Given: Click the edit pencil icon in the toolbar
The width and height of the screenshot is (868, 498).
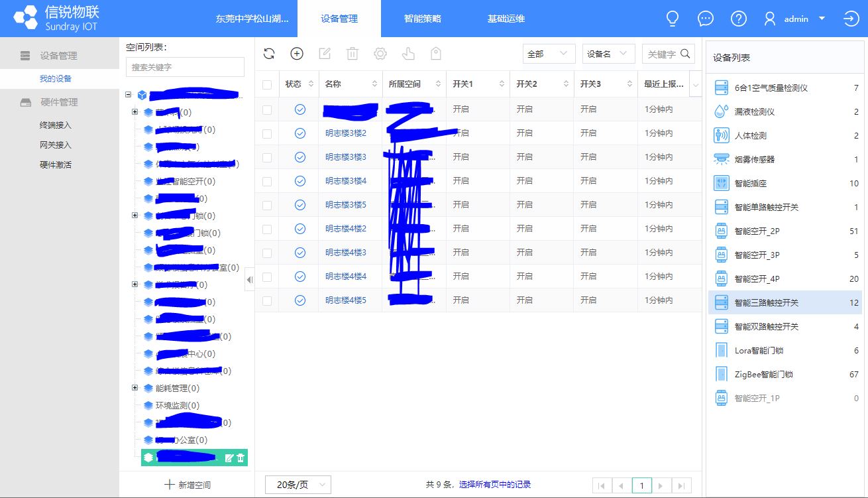Looking at the screenshot, I should [325, 54].
